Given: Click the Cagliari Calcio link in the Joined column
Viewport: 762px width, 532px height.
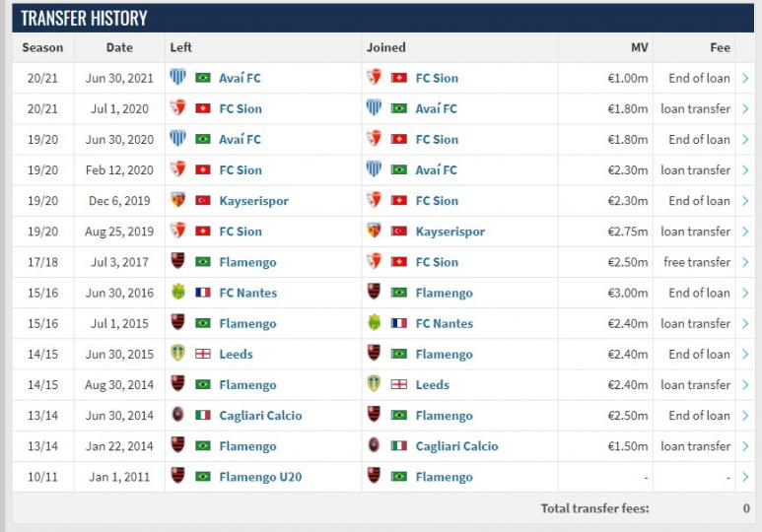Looking at the screenshot, I should tap(456, 446).
